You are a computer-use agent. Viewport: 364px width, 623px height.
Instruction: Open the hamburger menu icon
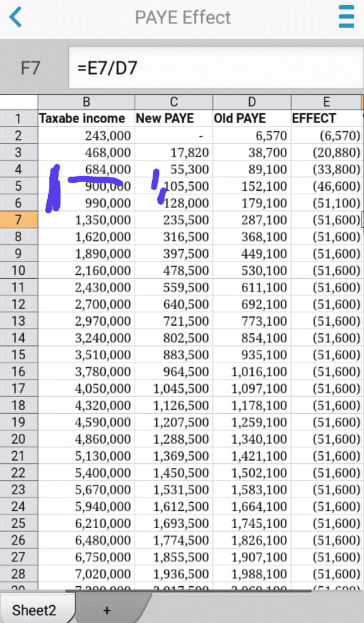coord(347,16)
